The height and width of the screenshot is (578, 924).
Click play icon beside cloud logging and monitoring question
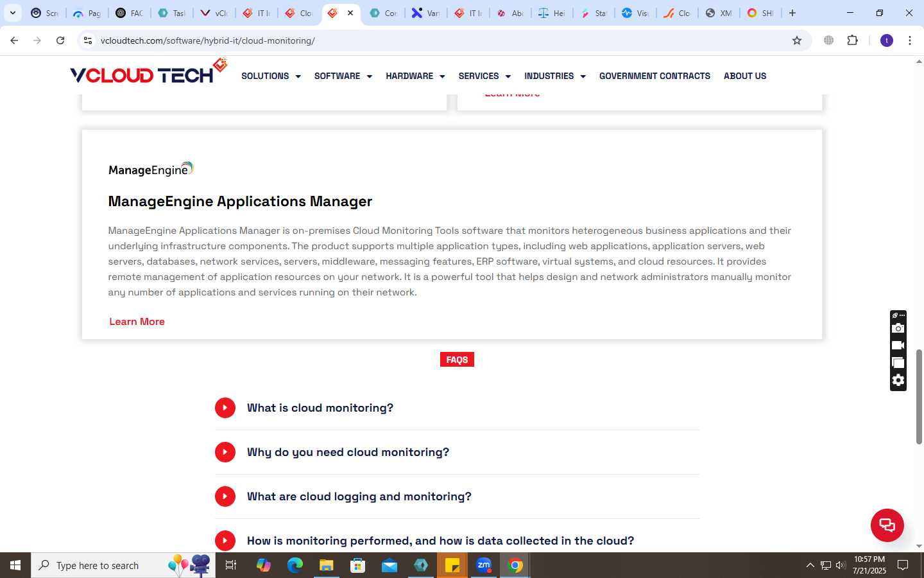225,496
